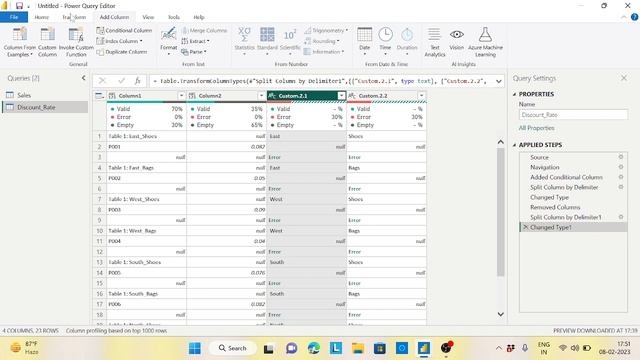Open Windows Start menu
This screenshot has width=640, height=360.
pos(195,348)
